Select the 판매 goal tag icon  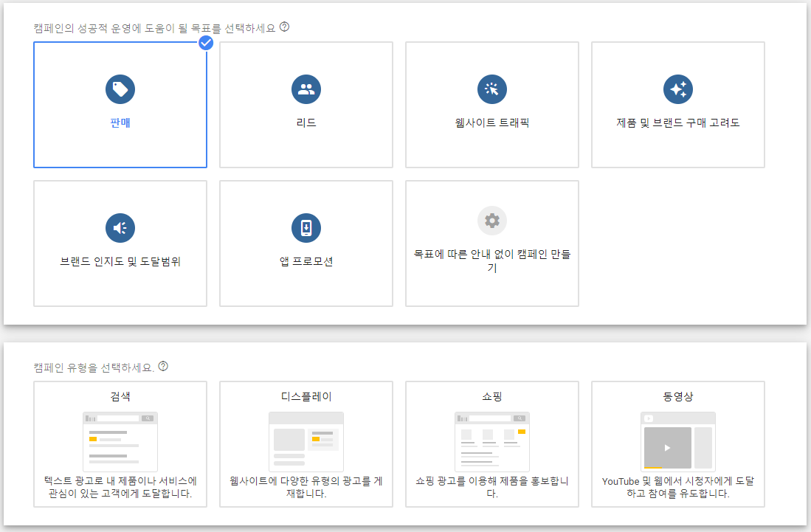pyautogui.click(x=120, y=89)
